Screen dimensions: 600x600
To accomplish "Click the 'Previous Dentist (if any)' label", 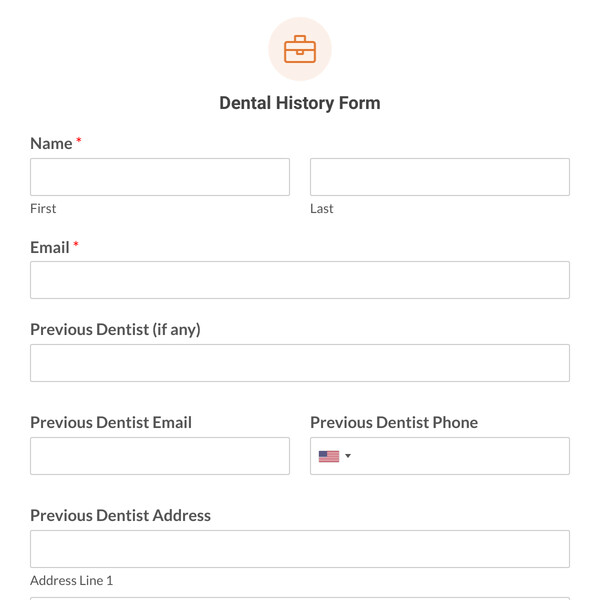I will [115, 329].
